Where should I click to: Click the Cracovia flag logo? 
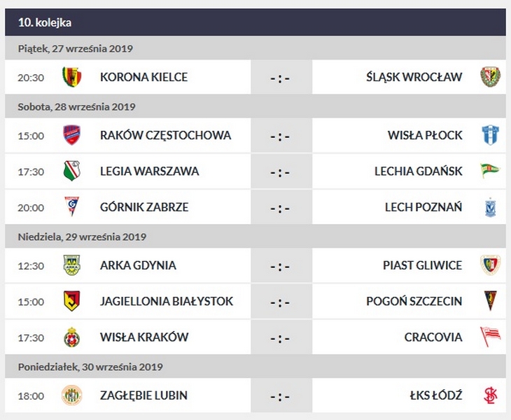click(490, 337)
